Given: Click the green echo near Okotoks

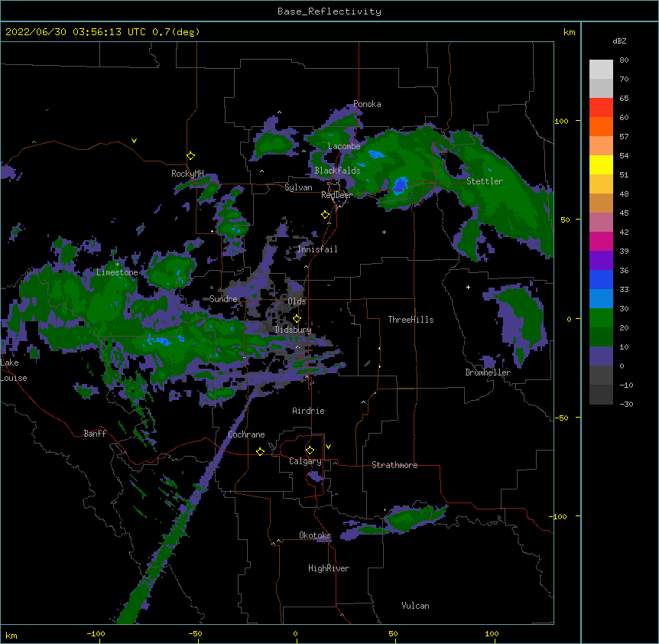Looking at the screenshot, I should coord(411,519).
